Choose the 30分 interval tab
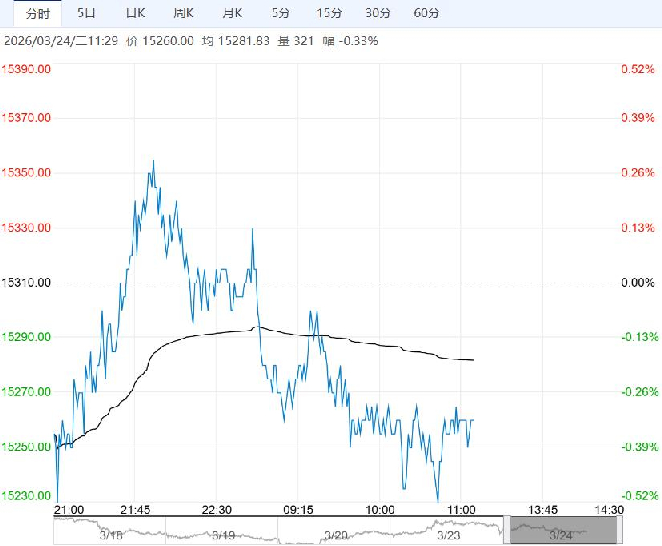The height and width of the screenshot is (546, 662). click(378, 13)
